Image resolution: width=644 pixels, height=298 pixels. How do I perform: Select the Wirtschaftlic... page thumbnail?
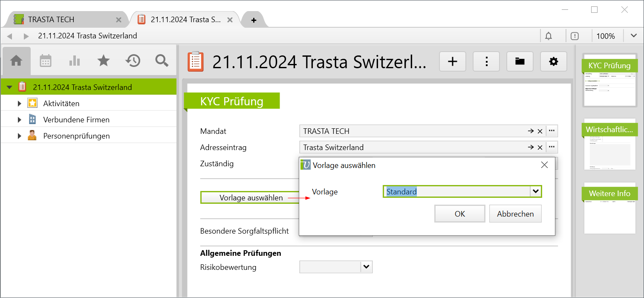609,144
